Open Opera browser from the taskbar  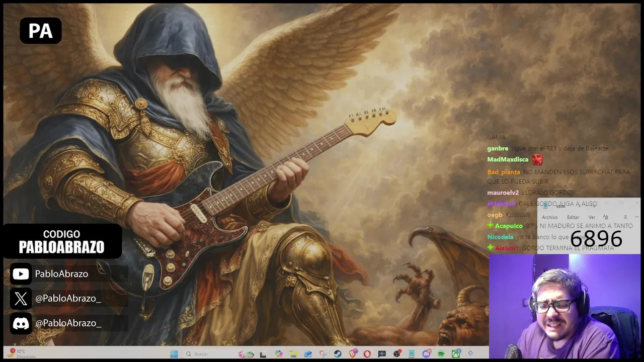pos(367,354)
